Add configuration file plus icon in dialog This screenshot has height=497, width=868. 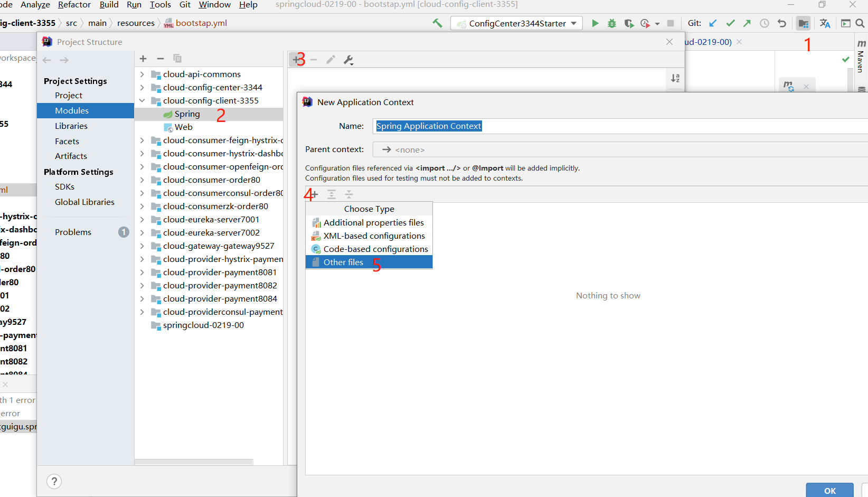(x=314, y=194)
